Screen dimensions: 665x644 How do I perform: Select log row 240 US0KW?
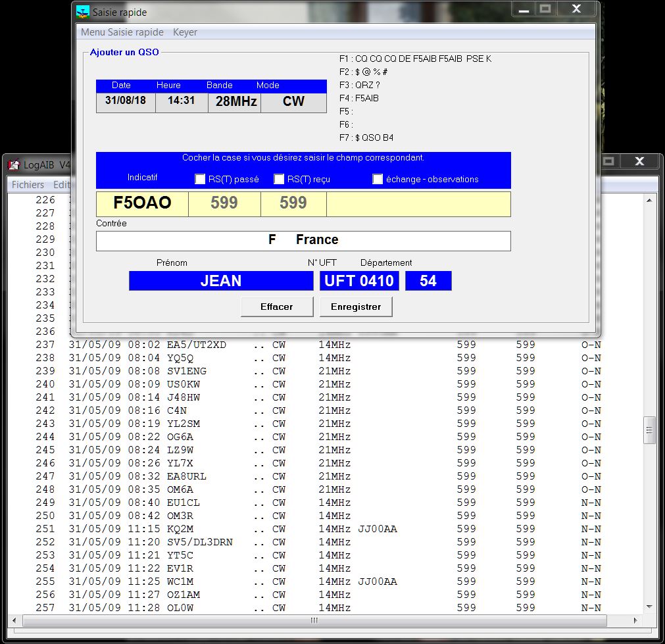point(318,384)
